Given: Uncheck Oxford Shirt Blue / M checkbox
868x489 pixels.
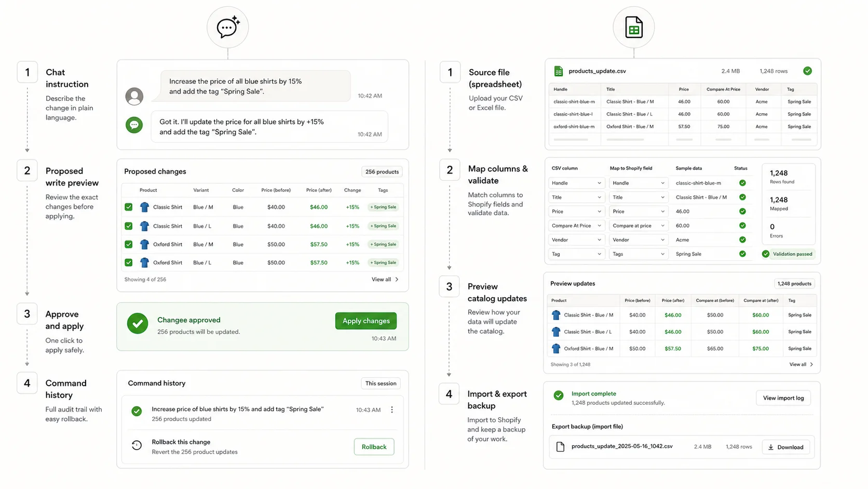Looking at the screenshot, I should 128,244.
